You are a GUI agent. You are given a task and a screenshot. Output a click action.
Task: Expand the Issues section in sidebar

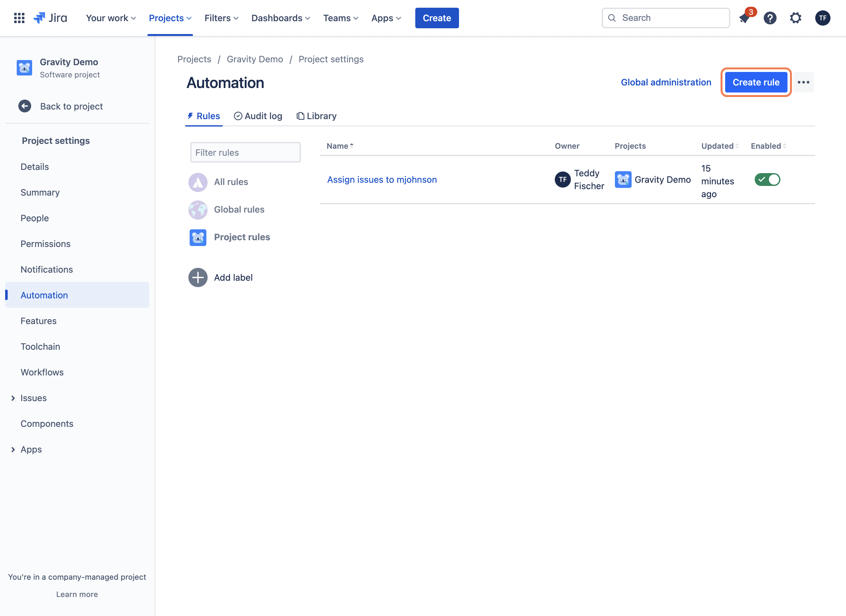coord(13,398)
